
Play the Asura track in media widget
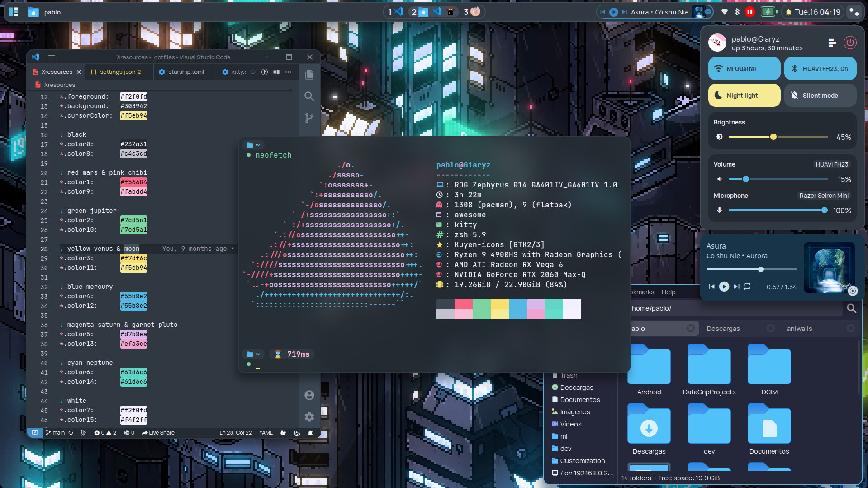click(724, 287)
